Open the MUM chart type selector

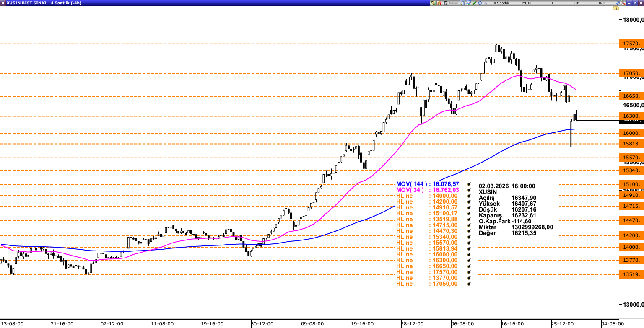click(x=526, y=3)
